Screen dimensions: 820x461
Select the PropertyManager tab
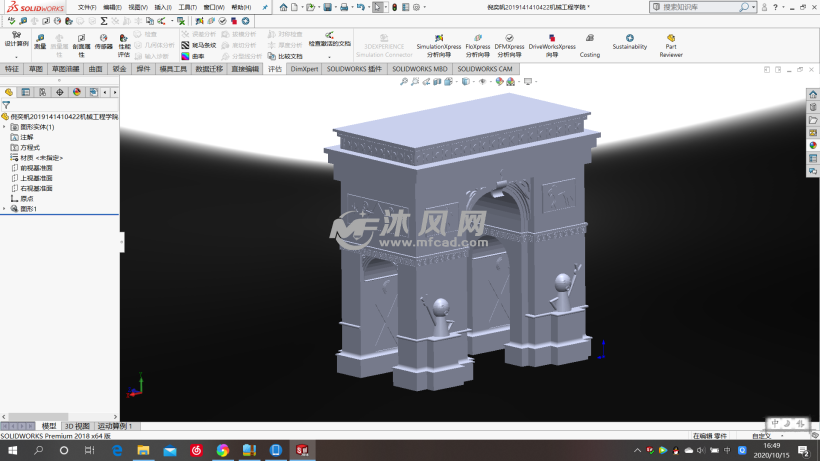tap(26, 92)
